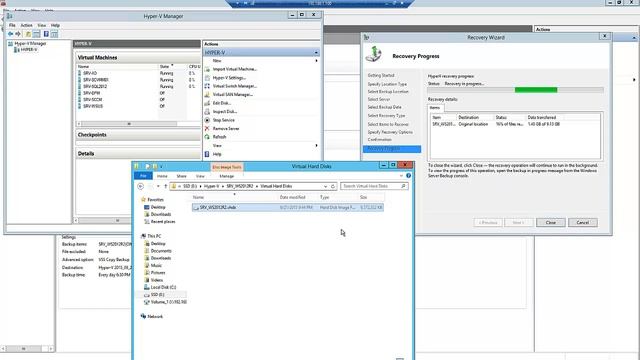
Task: Click Cancel button in Recovery Wizard
Action: [582, 222]
